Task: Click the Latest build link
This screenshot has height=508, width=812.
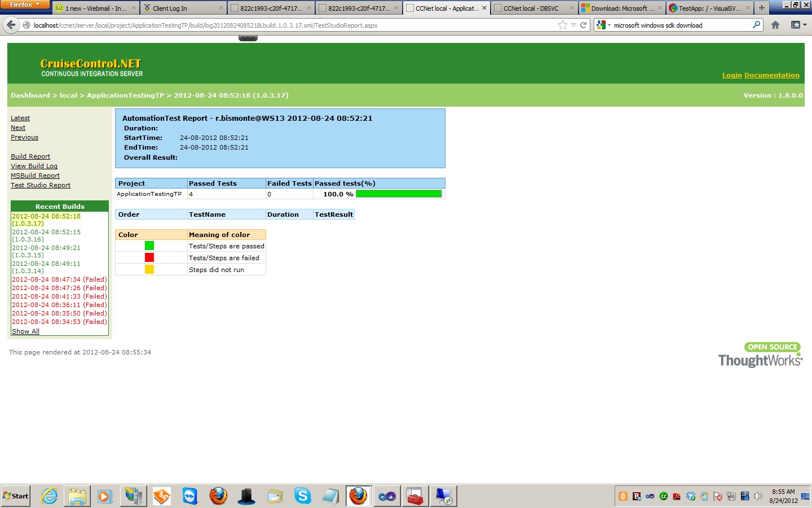Action: pos(20,118)
